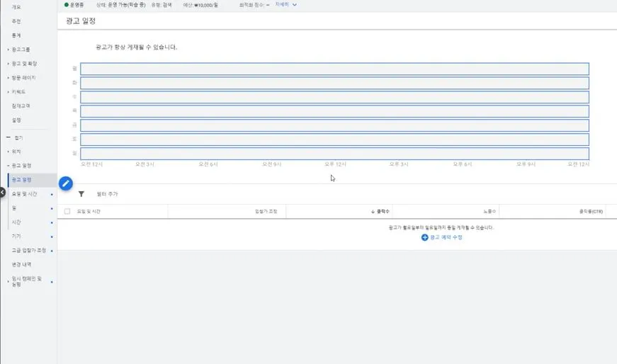Click the filter funnel icon
The height and width of the screenshot is (364, 617).
(x=81, y=194)
